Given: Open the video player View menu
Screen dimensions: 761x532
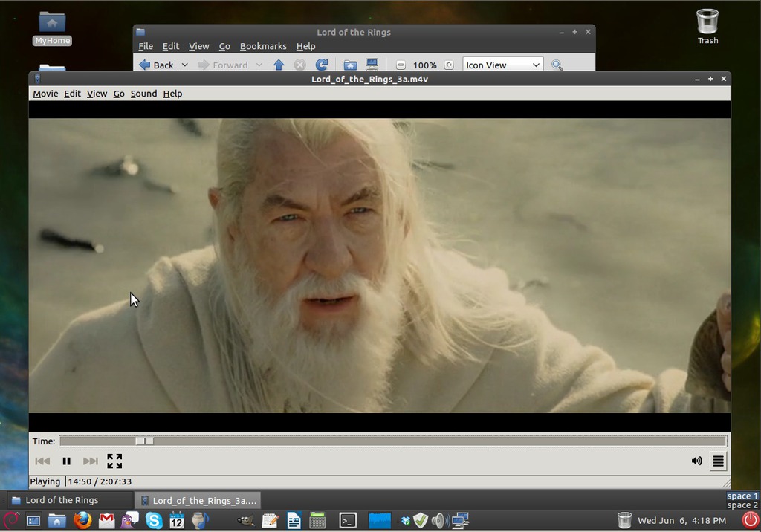Looking at the screenshot, I should pos(97,94).
